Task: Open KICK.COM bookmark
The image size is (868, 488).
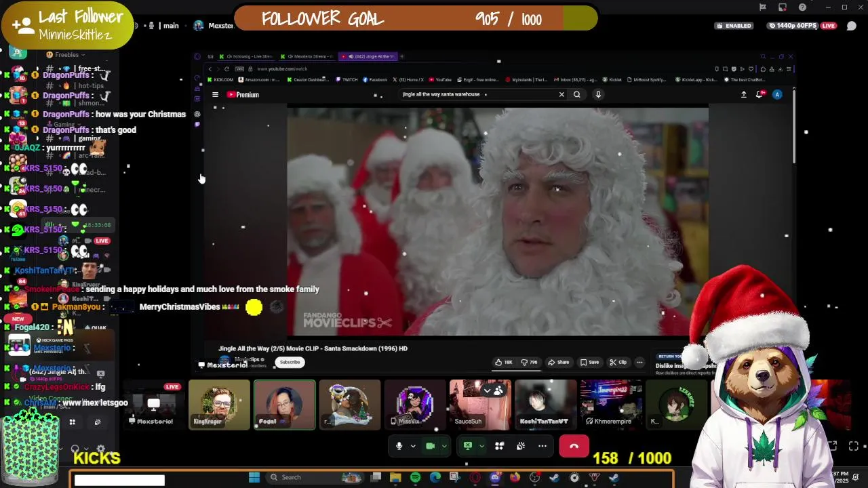Action: (x=220, y=80)
